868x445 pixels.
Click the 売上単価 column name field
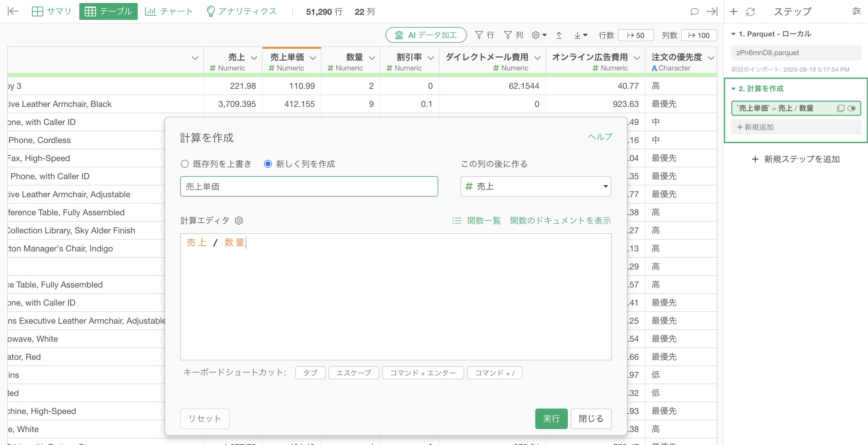tap(309, 186)
